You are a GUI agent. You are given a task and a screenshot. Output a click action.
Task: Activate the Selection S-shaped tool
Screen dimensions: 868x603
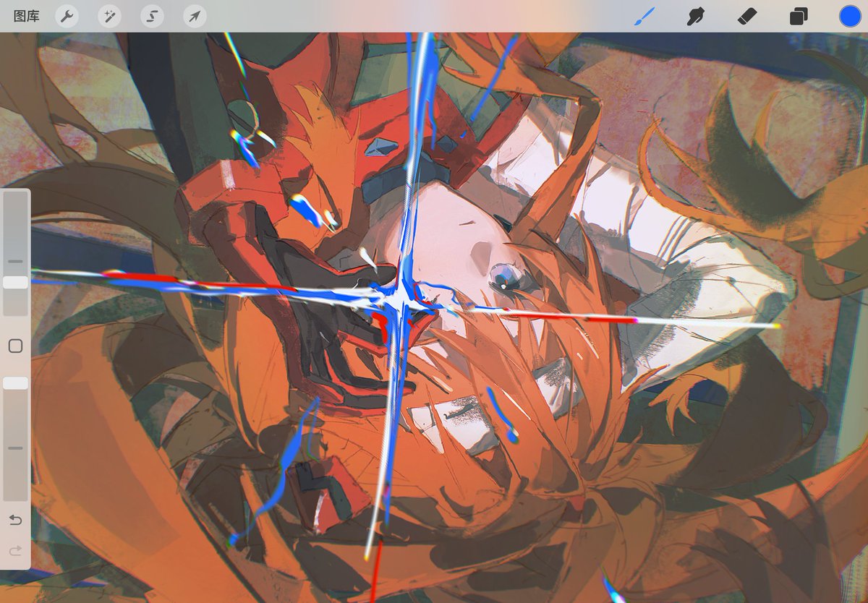tap(152, 16)
